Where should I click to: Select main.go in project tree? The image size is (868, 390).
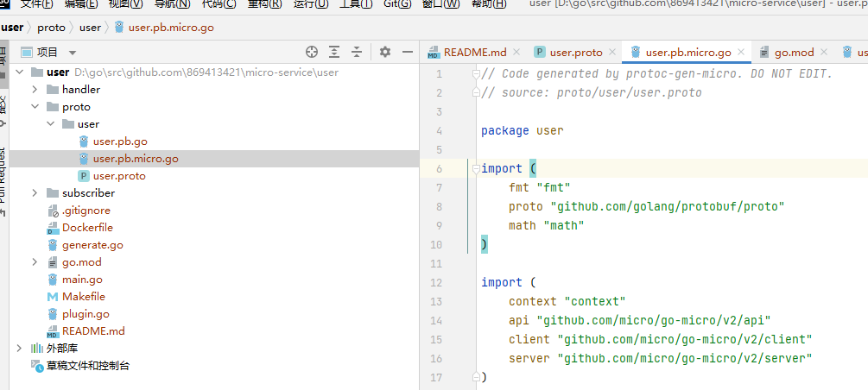pos(82,280)
